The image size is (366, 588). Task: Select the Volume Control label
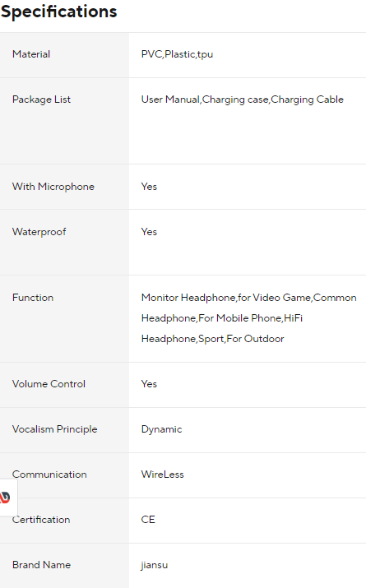point(49,384)
